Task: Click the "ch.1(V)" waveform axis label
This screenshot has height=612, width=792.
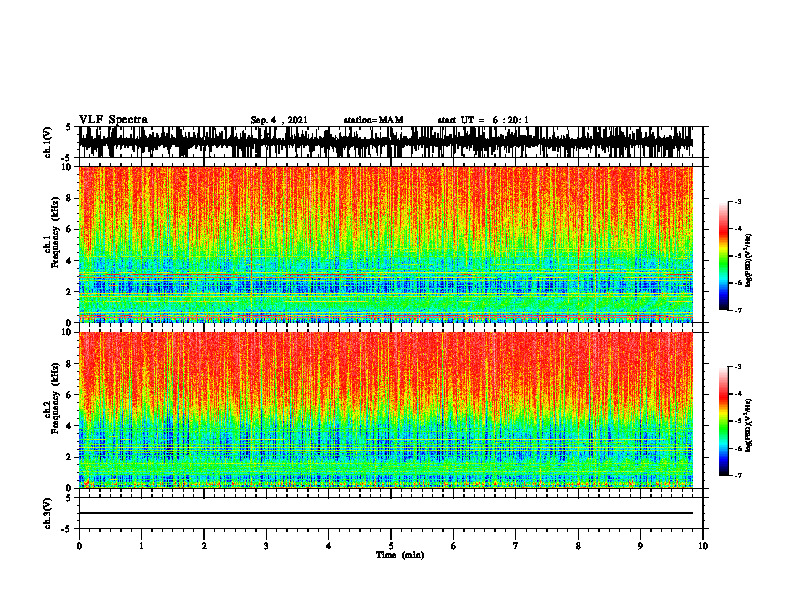Action: click(x=48, y=142)
